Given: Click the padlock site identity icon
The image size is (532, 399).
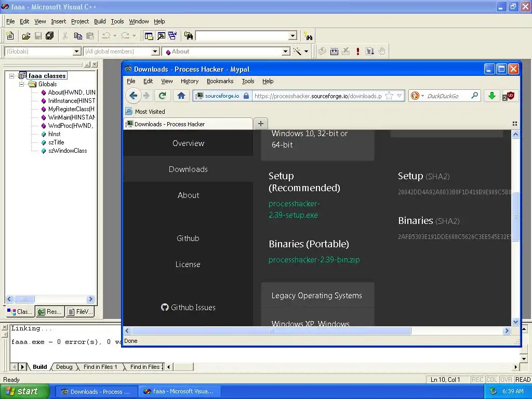Looking at the screenshot, I should click(246, 96).
